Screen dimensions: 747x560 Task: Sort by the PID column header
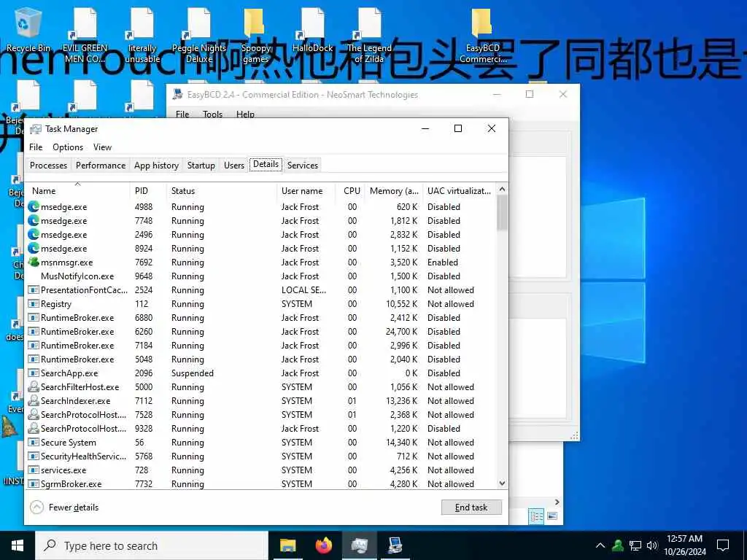point(147,190)
